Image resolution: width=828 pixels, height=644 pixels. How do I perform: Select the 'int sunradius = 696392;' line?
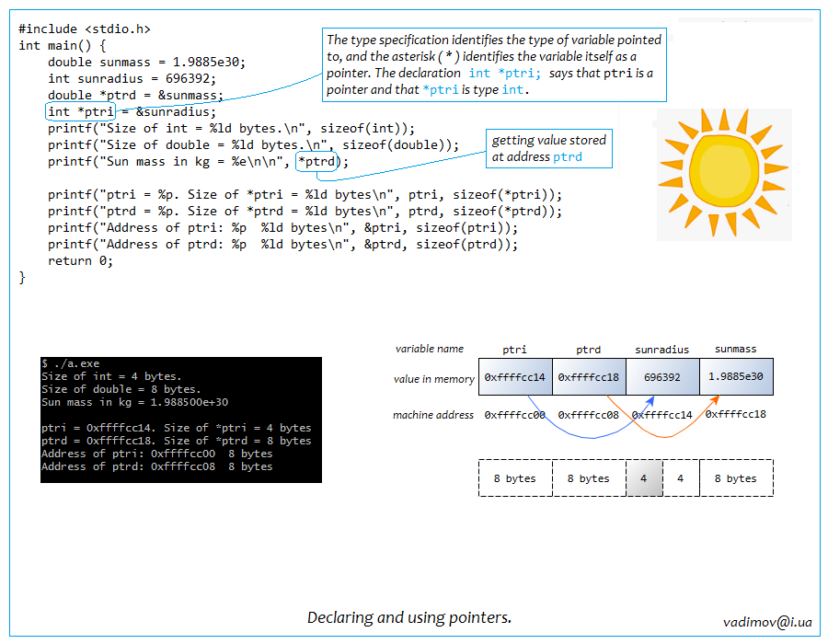(x=132, y=78)
